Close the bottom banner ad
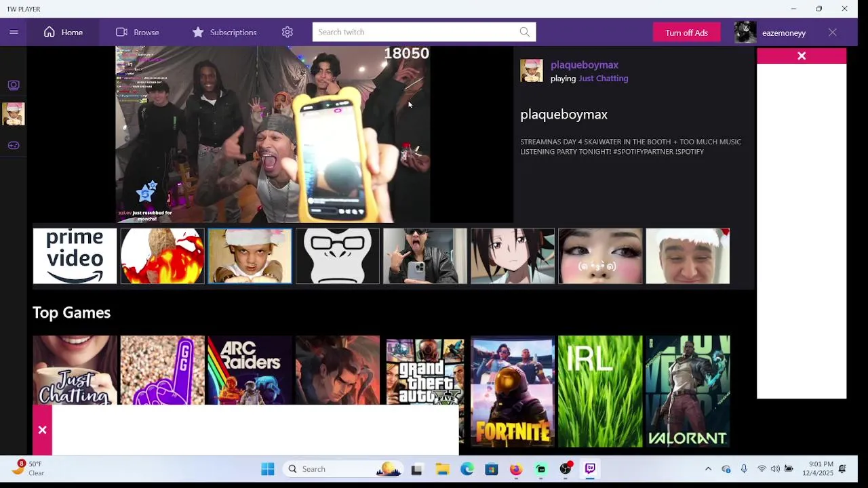The height and width of the screenshot is (488, 868). (x=42, y=430)
